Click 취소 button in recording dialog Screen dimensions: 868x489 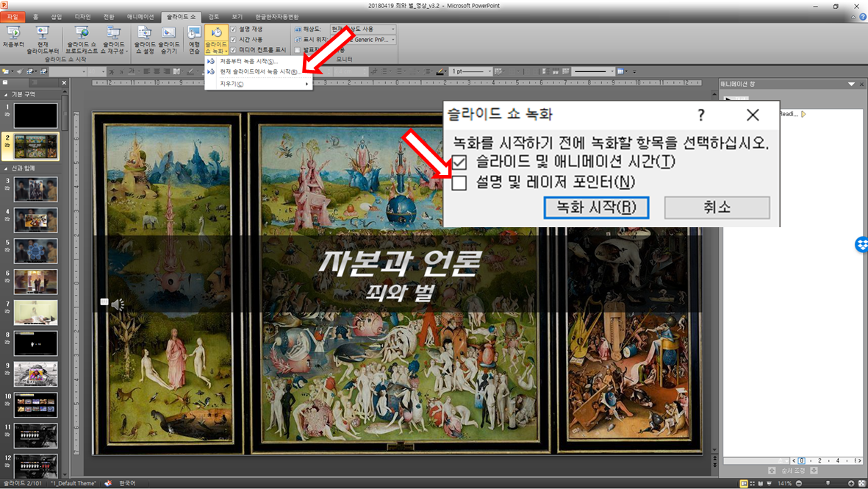point(717,207)
